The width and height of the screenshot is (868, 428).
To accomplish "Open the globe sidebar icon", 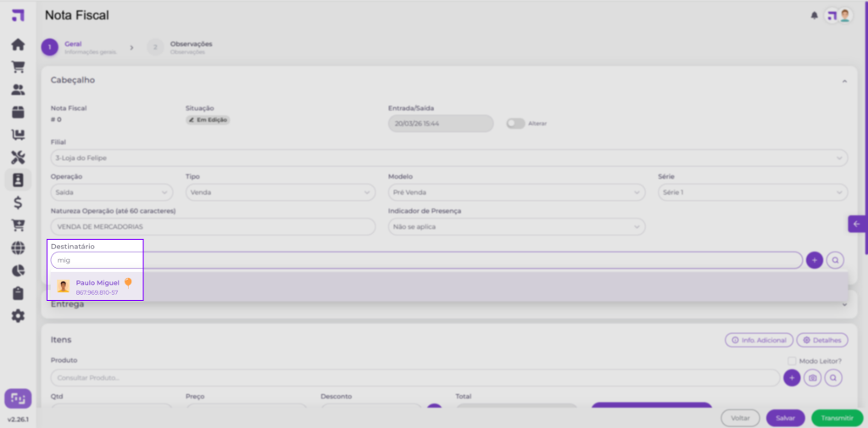I will (18, 248).
